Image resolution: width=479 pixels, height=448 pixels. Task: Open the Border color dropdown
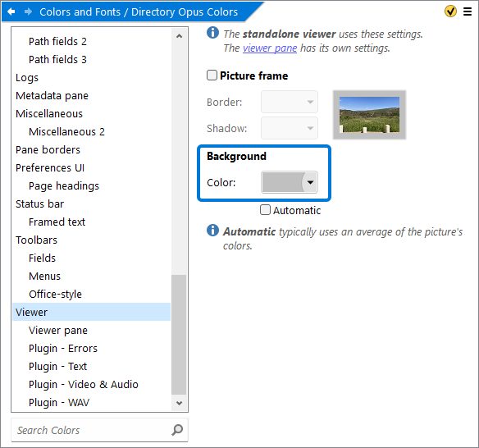[290, 102]
